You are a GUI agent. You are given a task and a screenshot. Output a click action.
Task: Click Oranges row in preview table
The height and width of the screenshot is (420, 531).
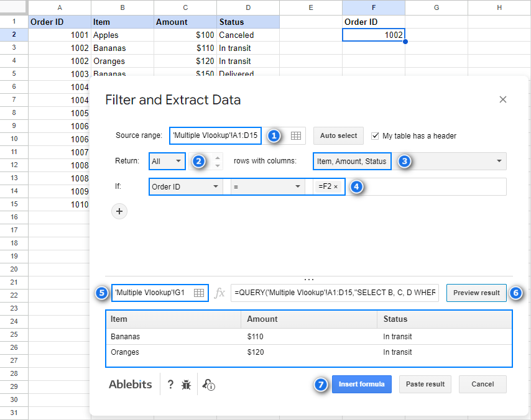(309, 352)
